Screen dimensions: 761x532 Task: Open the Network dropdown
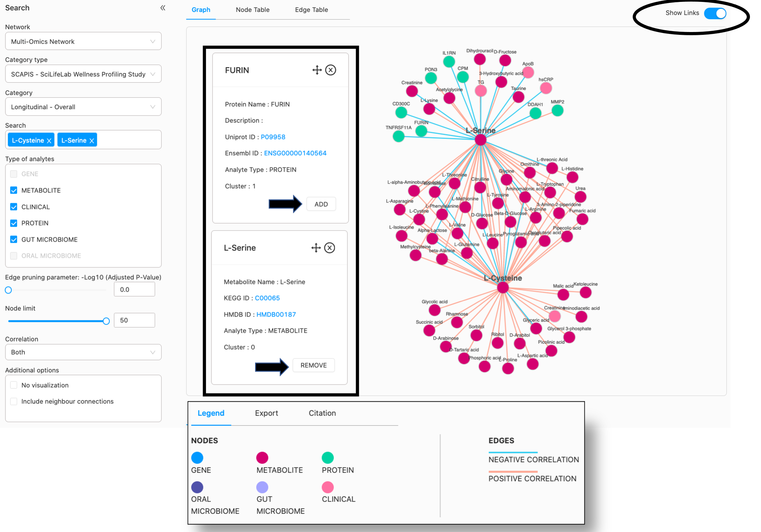pyautogui.click(x=83, y=42)
